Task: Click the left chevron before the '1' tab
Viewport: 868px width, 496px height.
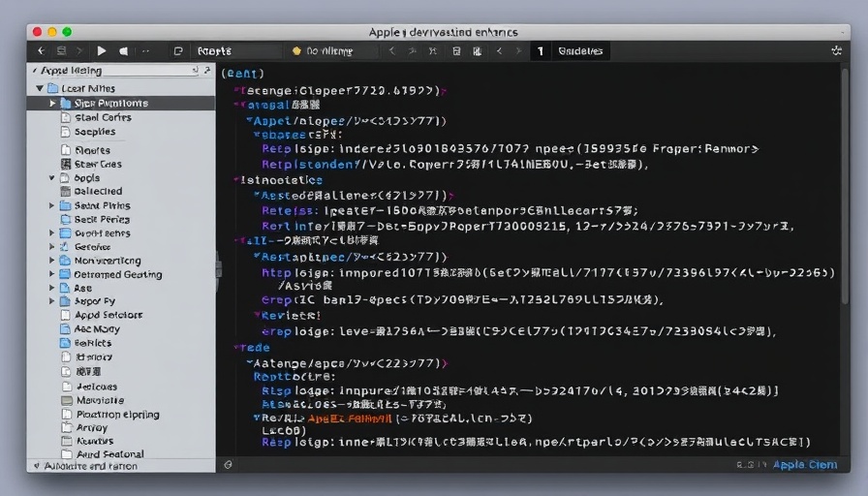Action: pos(499,51)
